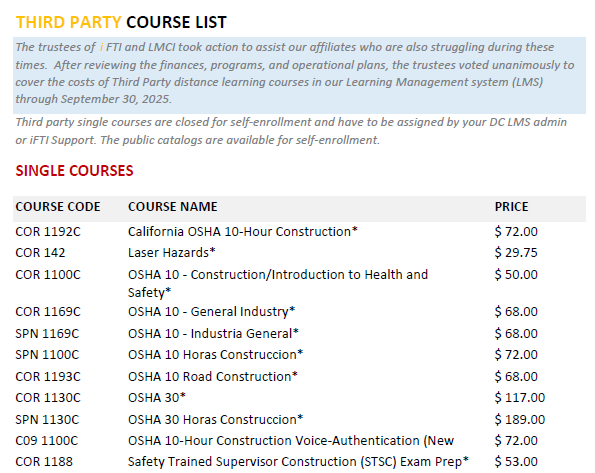Select the COURSE CODE column header
This screenshot has width=595, height=473.
click(58, 207)
